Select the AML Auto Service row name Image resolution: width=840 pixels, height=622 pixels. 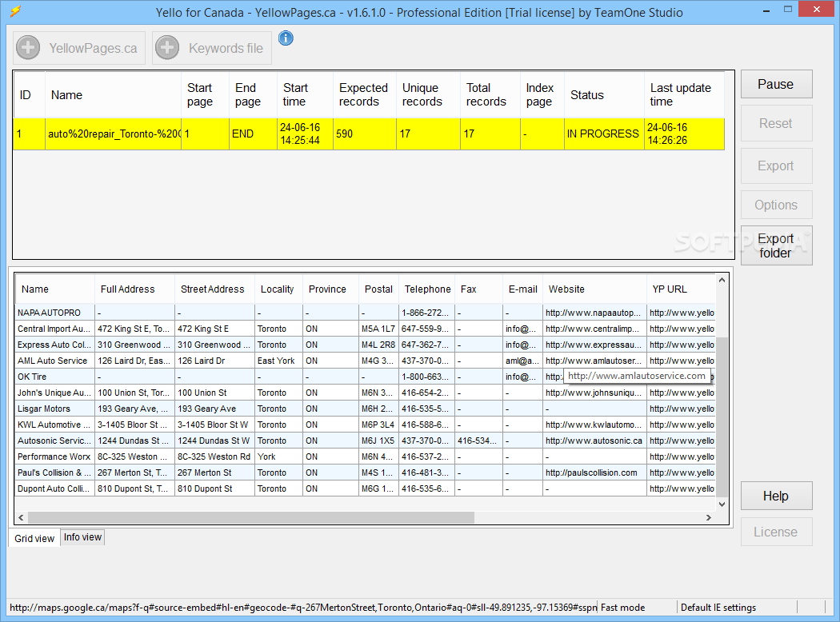53,361
